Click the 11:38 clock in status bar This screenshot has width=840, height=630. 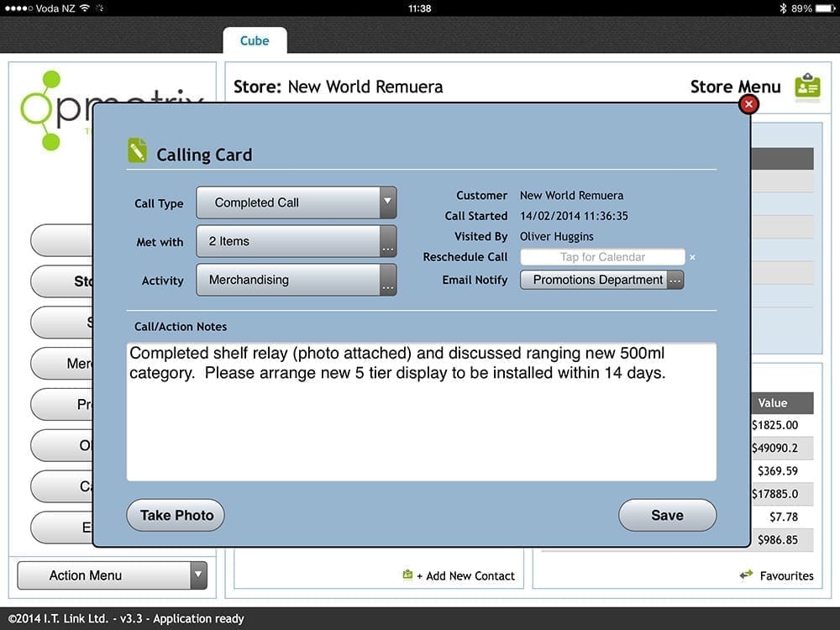coord(419,8)
